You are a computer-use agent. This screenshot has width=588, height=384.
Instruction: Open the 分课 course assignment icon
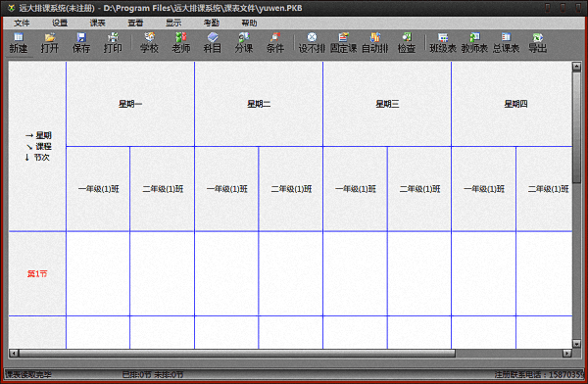pos(244,43)
